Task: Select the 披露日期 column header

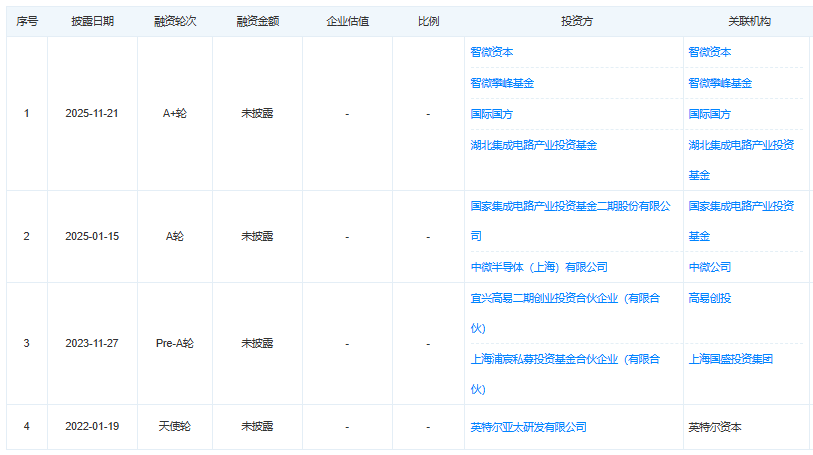Action: pyautogui.click(x=92, y=21)
